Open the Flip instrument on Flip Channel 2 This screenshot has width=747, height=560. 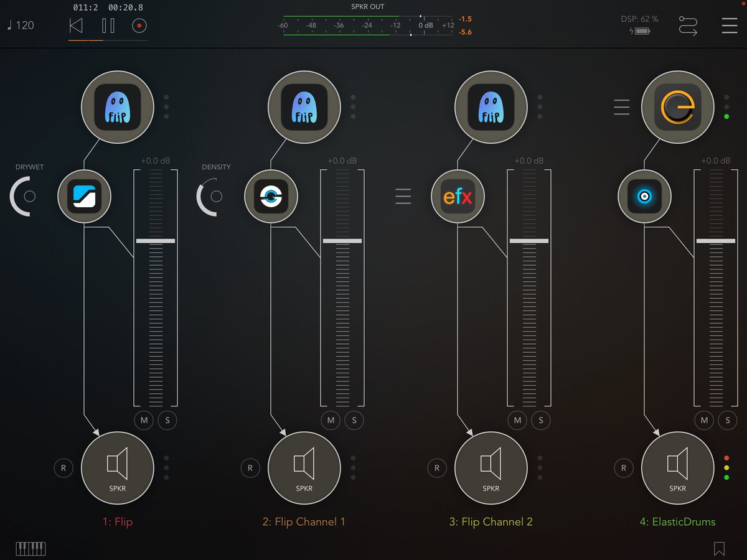(491, 107)
